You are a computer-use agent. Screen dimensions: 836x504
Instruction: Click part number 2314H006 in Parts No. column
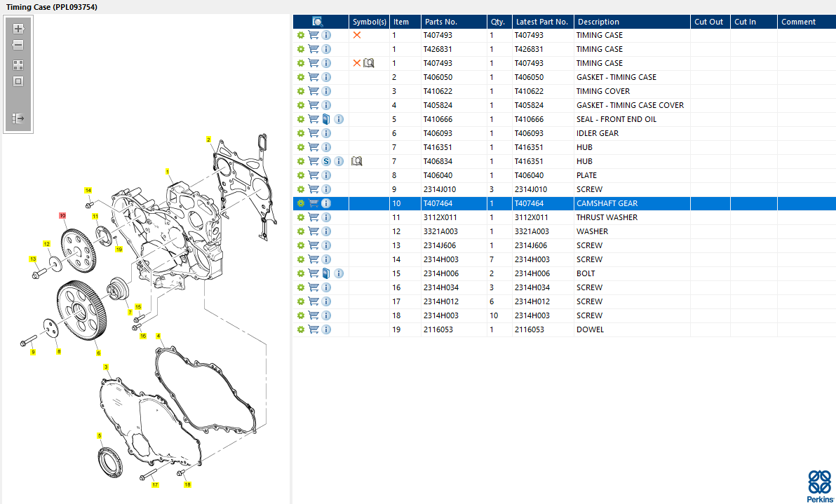[x=441, y=273]
